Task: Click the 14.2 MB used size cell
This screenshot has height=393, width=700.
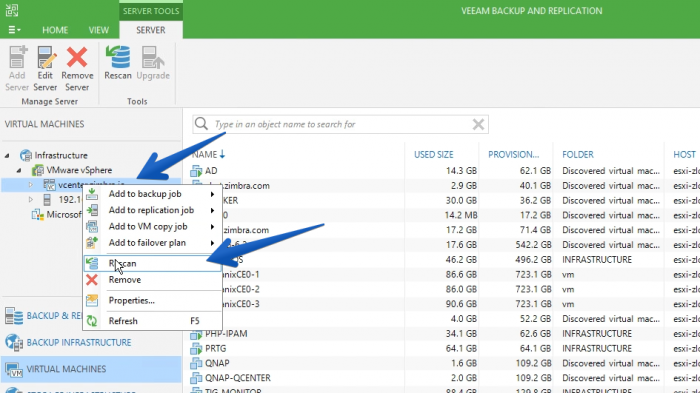Action: [x=461, y=215]
